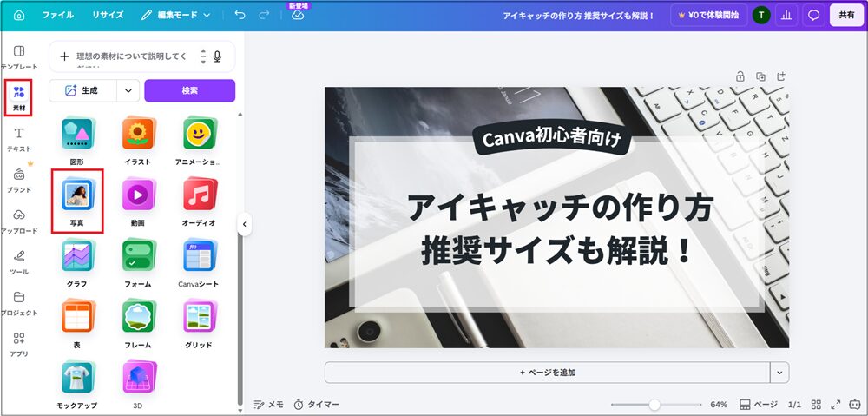Open the モックアップ category
This screenshot has height=416, width=868.
pos(77,385)
